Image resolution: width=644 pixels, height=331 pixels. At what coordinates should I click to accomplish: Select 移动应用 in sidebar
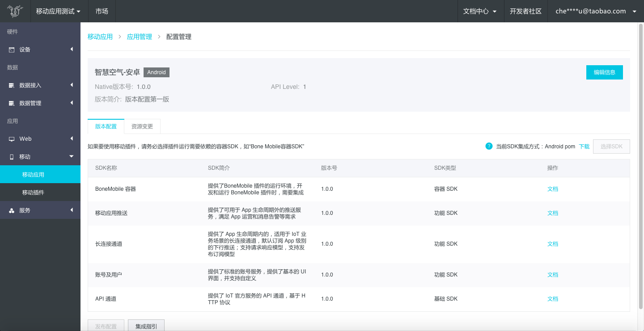[40, 175]
